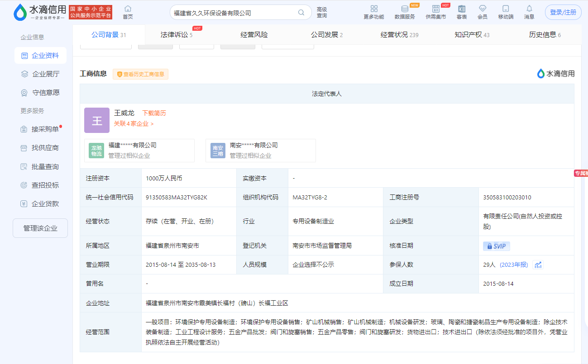Switch to 公司背景 tab
588x364 pixels.
tap(109, 35)
